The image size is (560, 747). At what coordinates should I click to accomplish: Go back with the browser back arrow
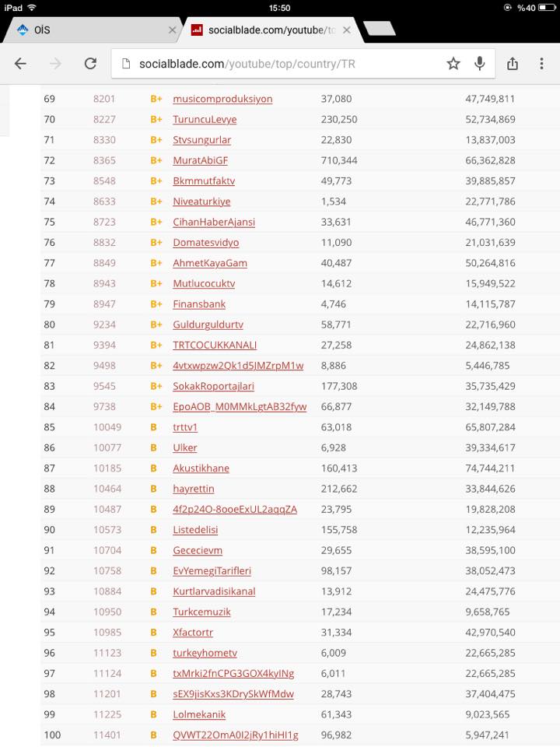point(20,63)
